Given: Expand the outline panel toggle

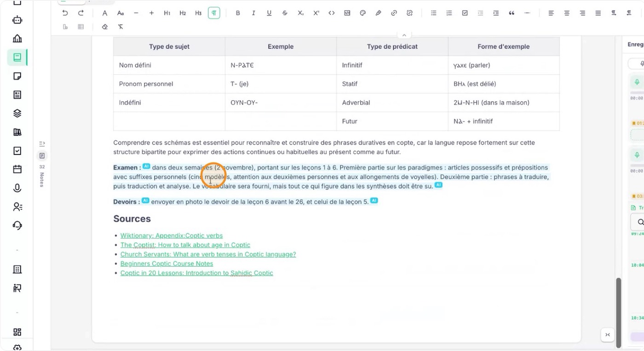Looking at the screenshot, I should coord(42,144).
